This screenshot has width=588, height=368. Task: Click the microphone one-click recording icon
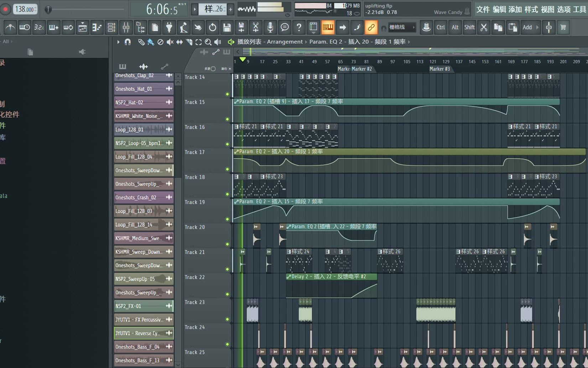click(x=270, y=27)
